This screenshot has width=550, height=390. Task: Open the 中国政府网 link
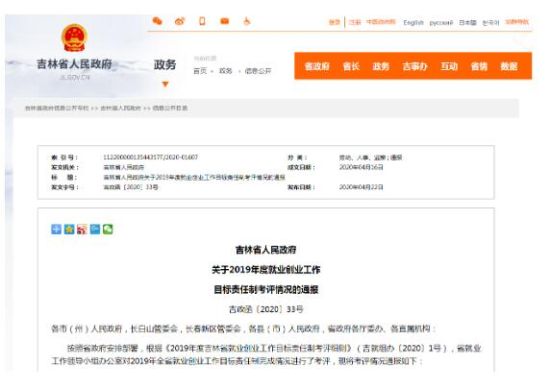tap(381, 22)
